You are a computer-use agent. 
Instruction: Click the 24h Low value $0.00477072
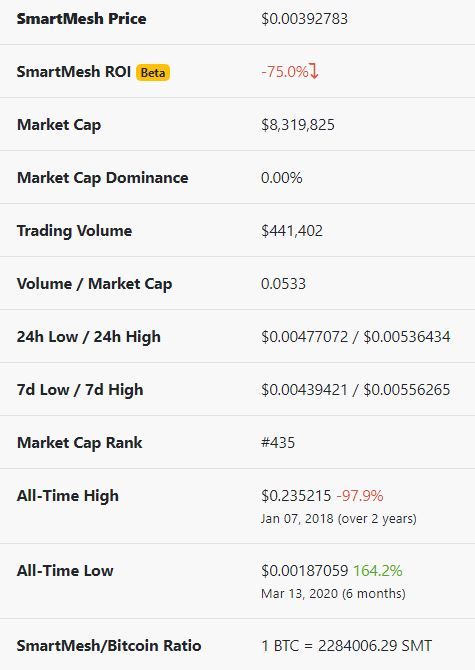(x=305, y=337)
